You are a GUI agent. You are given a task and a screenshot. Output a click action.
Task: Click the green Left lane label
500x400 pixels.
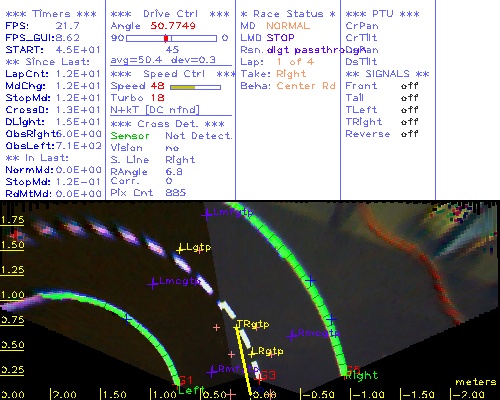191,390
